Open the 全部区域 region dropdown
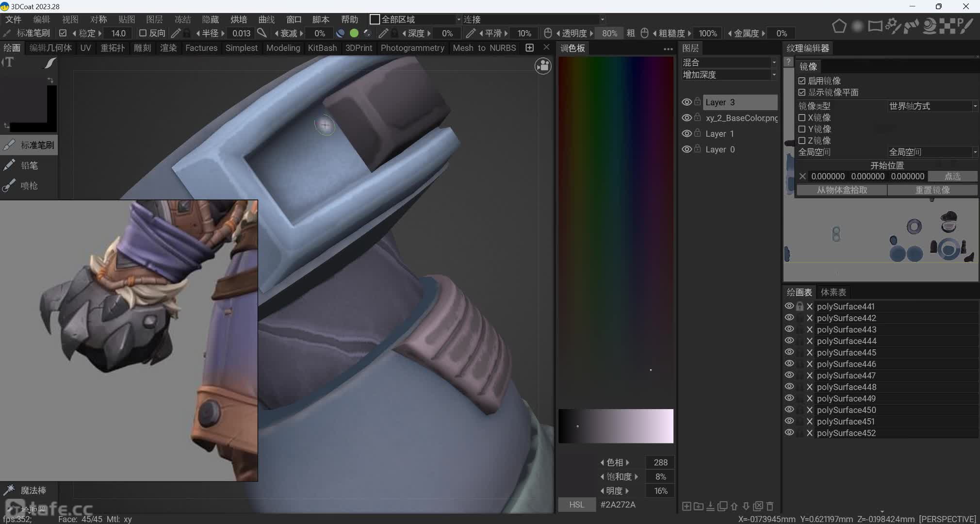 [x=415, y=19]
